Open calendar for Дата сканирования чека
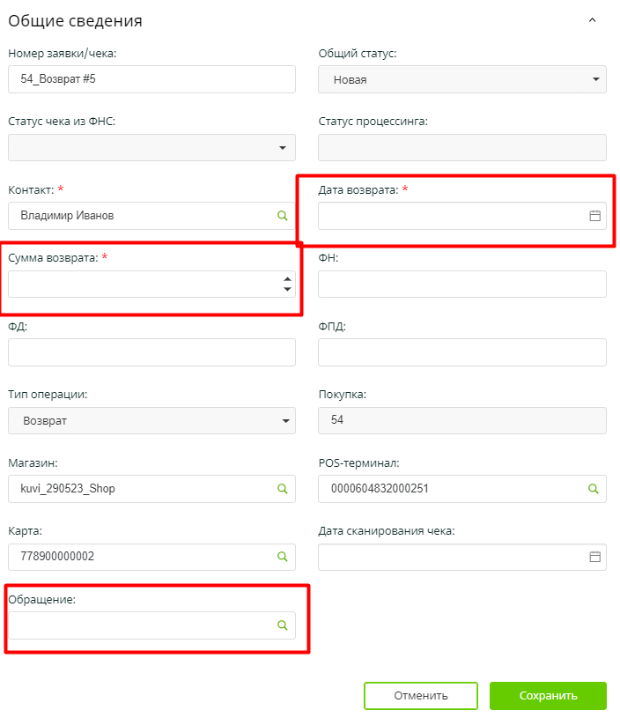620x725 pixels. [x=594, y=557]
